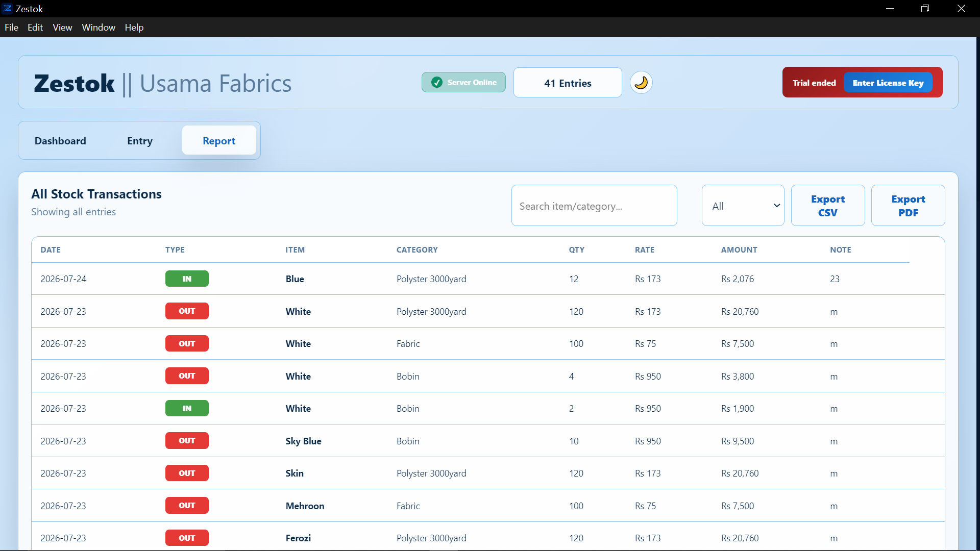This screenshot has width=980, height=551.
Task: Click the IN badge on Blue row
Action: (x=187, y=279)
